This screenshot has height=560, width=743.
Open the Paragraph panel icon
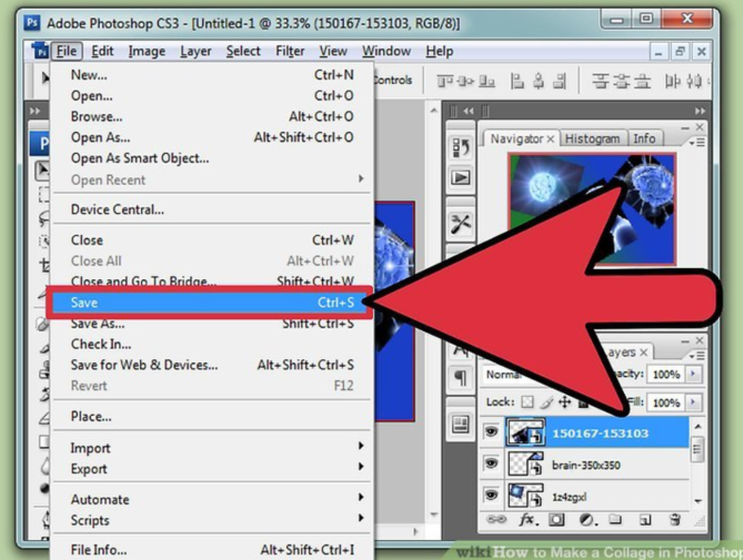tap(461, 377)
